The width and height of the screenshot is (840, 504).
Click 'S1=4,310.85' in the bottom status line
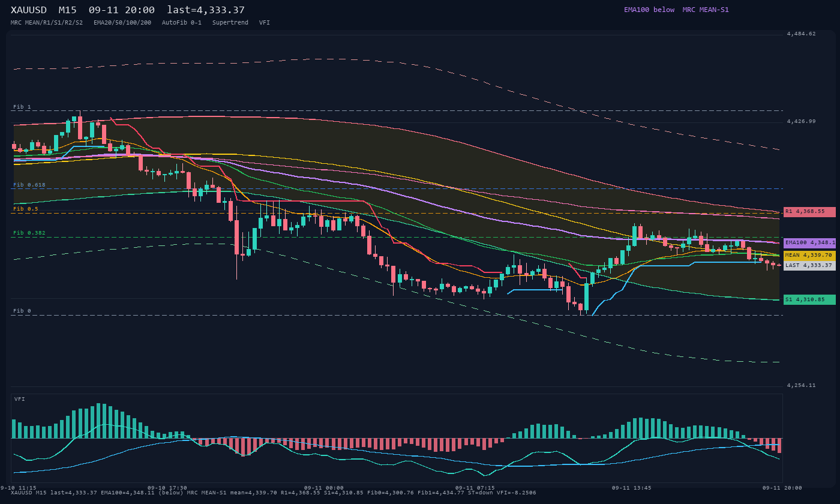(x=344, y=493)
